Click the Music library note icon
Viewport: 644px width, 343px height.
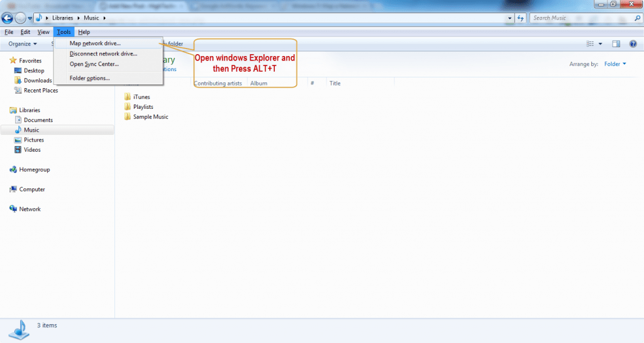pos(18,130)
